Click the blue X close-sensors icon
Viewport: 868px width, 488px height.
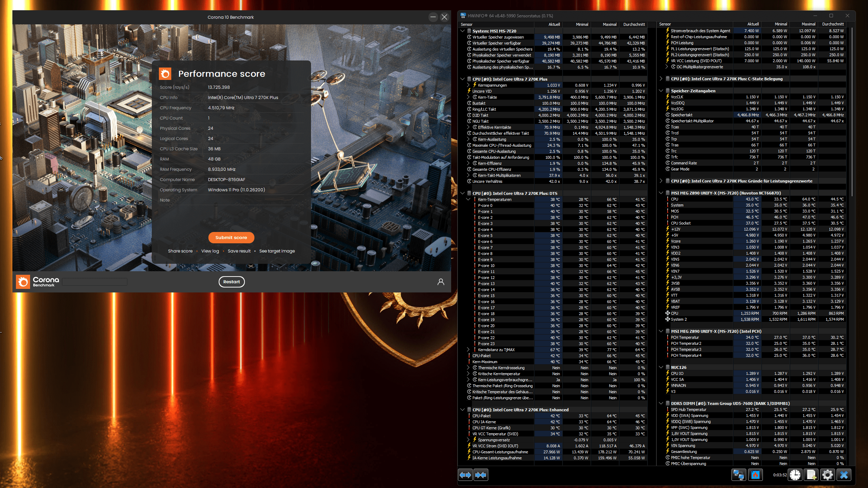[844, 475]
